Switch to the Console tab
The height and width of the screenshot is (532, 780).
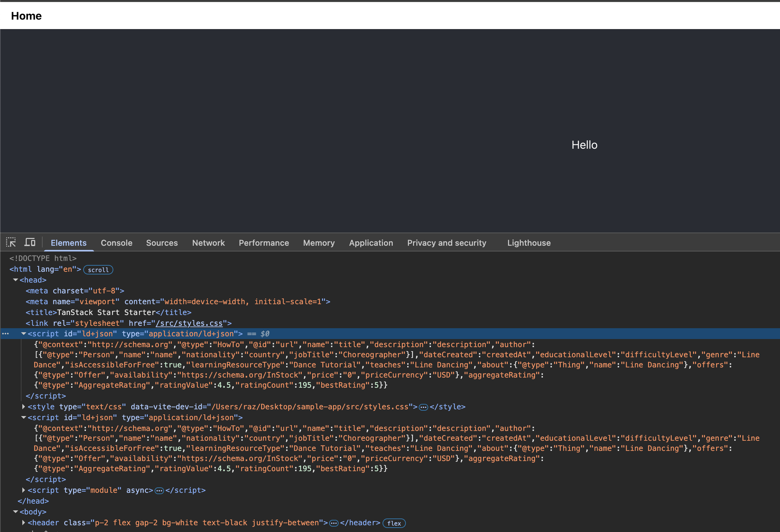117,243
